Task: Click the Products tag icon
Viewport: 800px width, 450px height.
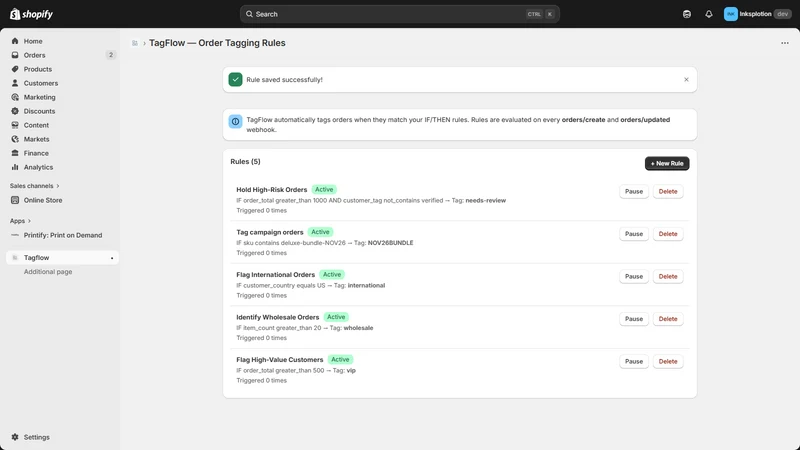Action: [15, 69]
